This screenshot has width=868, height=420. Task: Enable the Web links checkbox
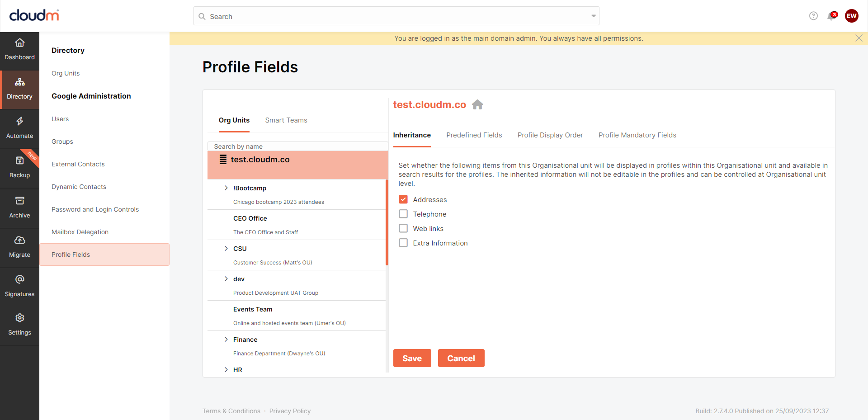pos(403,228)
